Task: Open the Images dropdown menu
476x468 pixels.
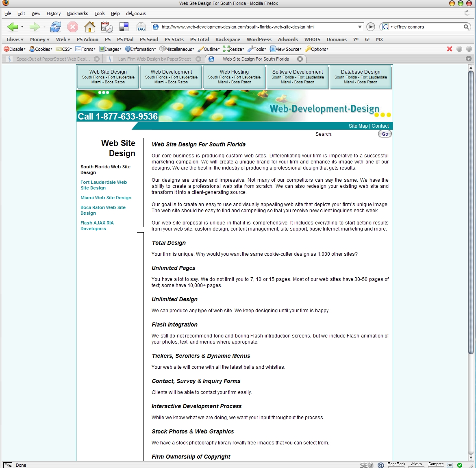Action: click(x=111, y=49)
